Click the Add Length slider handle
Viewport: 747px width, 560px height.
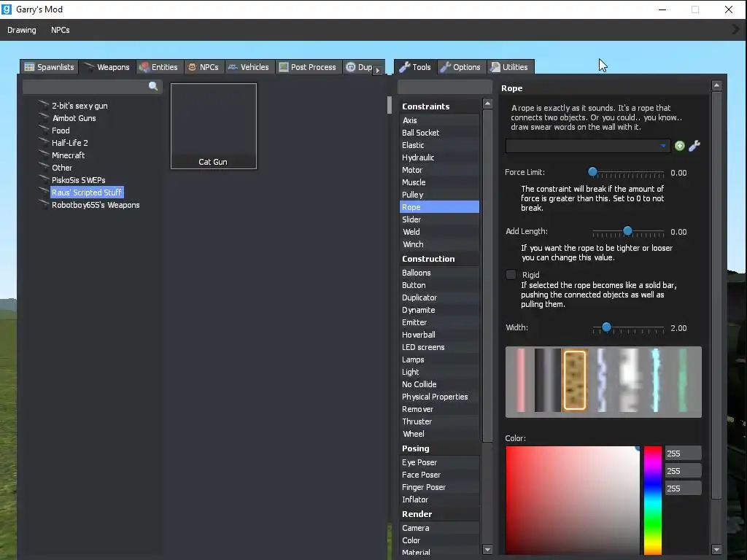coord(628,231)
